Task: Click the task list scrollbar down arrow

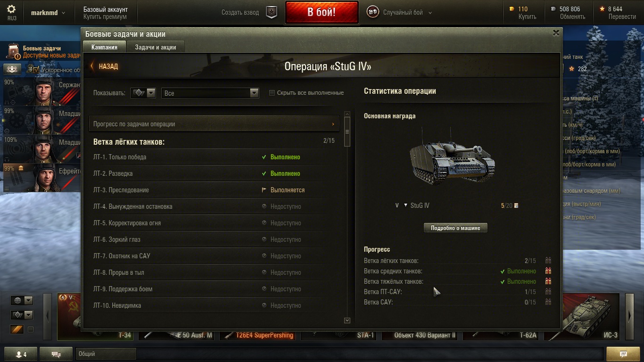Action: [x=347, y=321]
